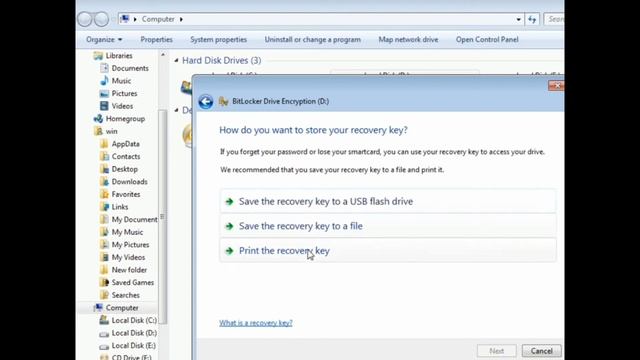The height and width of the screenshot is (360, 640).
Task: Select My Pictures in the tree
Action: [x=130, y=244]
